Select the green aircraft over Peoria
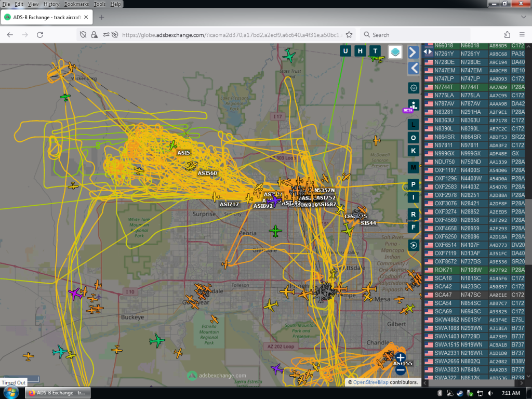 [x=275, y=231]
